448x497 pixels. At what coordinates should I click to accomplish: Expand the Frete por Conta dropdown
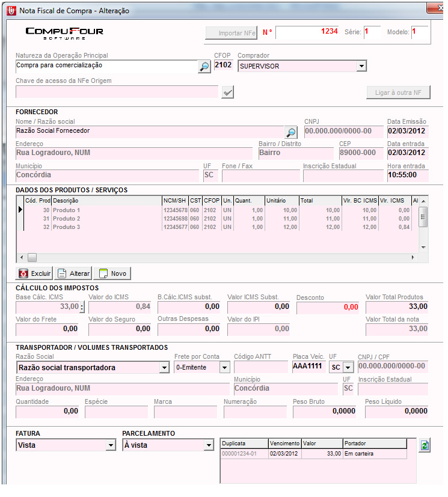(x=224, y=367)
